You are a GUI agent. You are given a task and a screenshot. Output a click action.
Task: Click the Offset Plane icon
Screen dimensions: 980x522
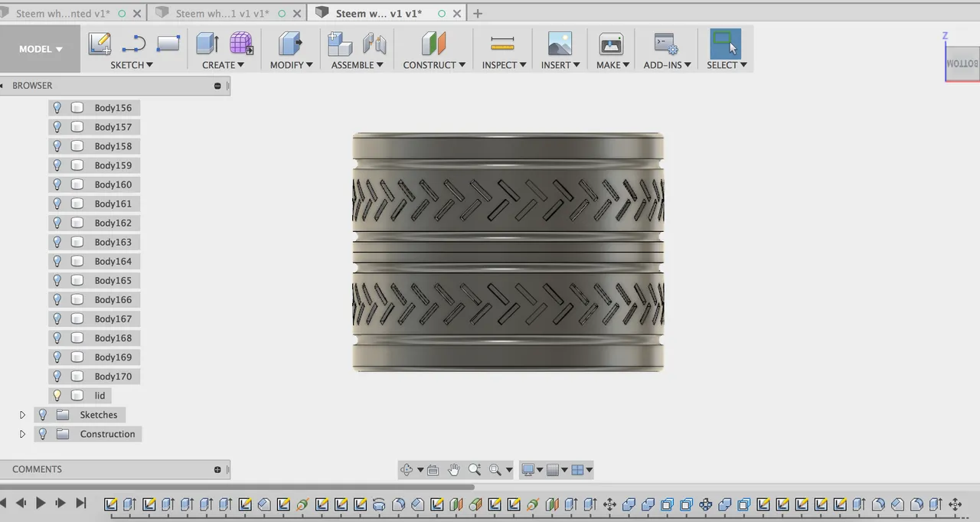[433, 44]
